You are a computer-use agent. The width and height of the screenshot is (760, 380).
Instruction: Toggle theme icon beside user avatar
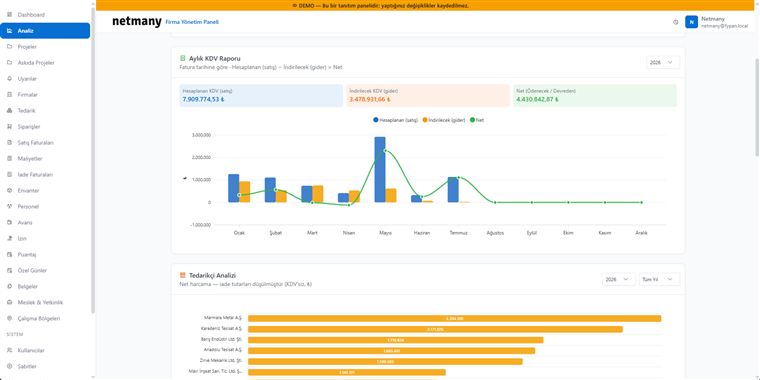coord(676,22)
